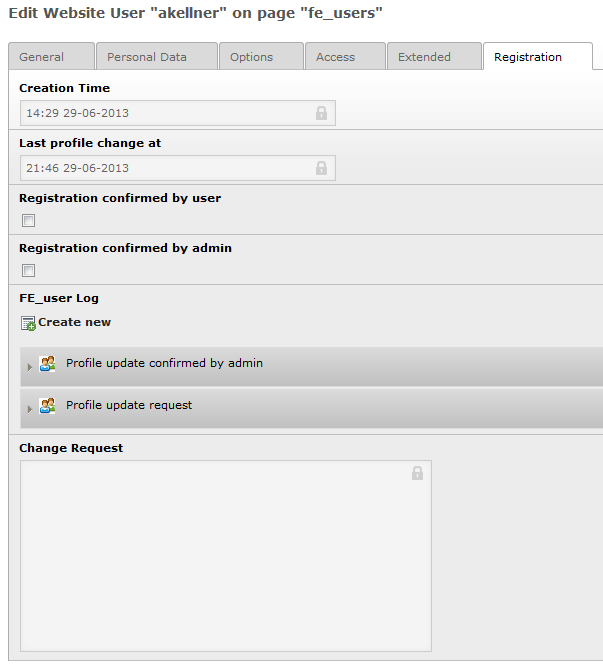Expand Profile update confirmed by admin arrow

(30, 367)
